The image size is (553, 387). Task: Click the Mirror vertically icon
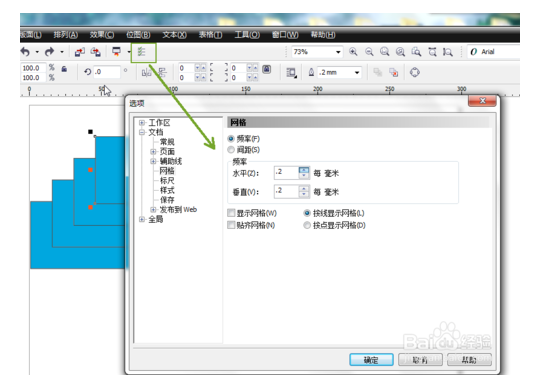click(x=162, y=73)
